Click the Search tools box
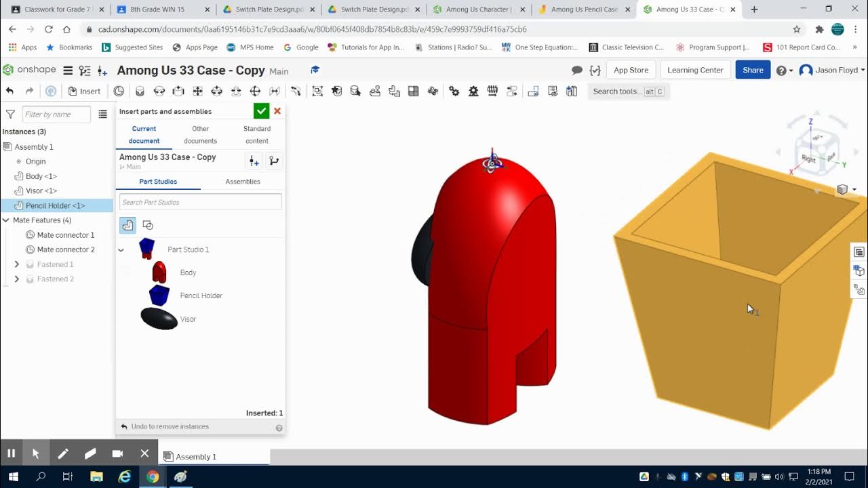Screen dimensions: 868x488 pyautogui.click(x=628, y=91)
